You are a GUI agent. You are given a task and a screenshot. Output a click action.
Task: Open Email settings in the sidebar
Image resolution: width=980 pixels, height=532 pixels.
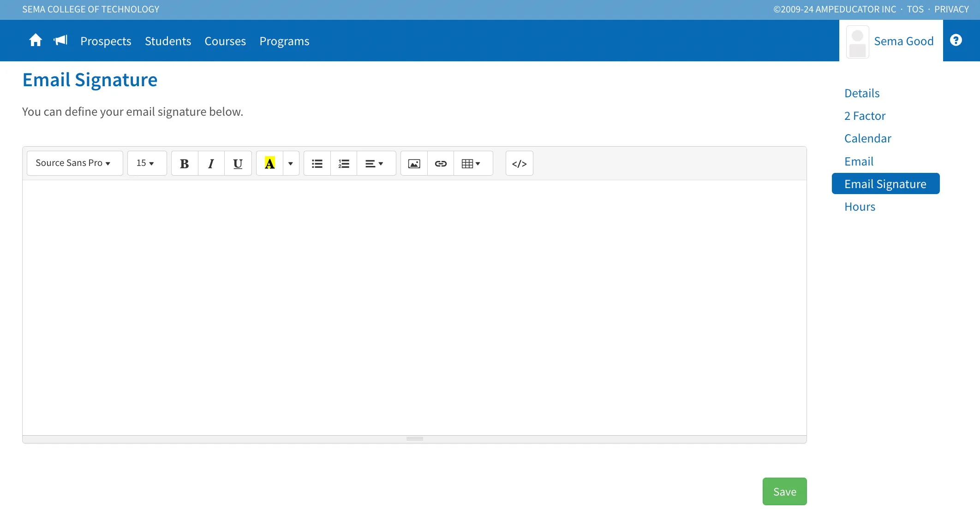(x=859, y=161)
